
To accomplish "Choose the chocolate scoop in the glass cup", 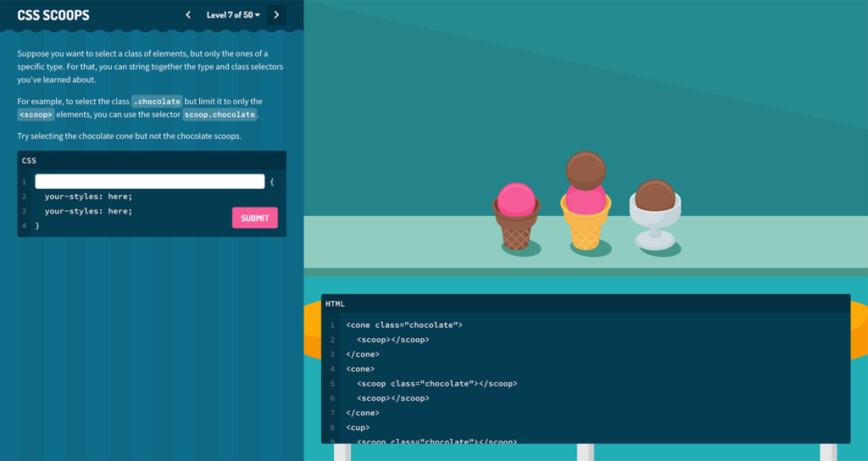I will click(x=655, y=196).
